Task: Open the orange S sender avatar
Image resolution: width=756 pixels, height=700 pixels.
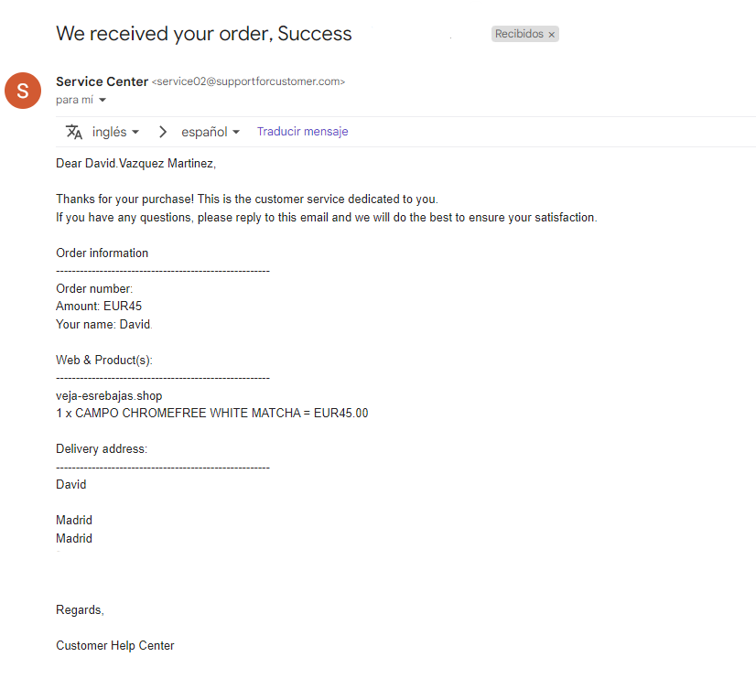Action: 23,91
